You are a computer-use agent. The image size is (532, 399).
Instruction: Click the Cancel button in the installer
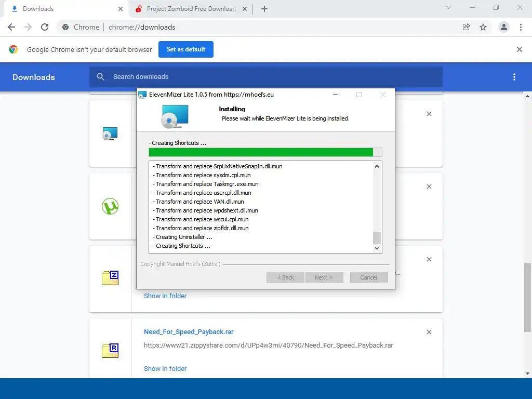pyautogui.click(x=369, y=277)
